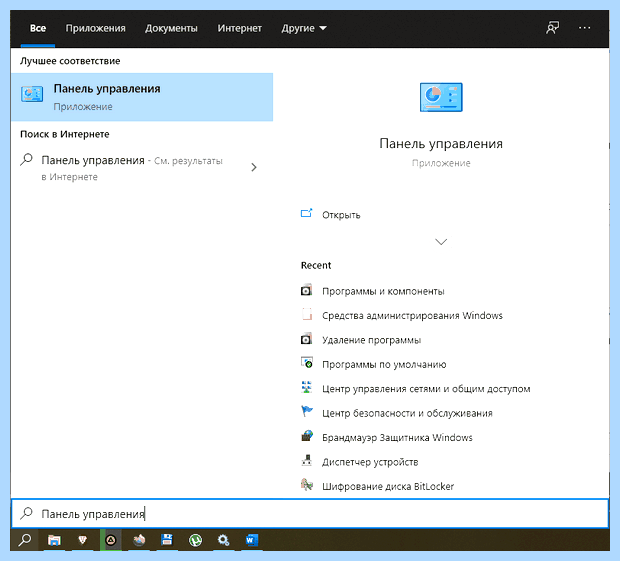Open File Explorer from the taskbar

[54, 540]
